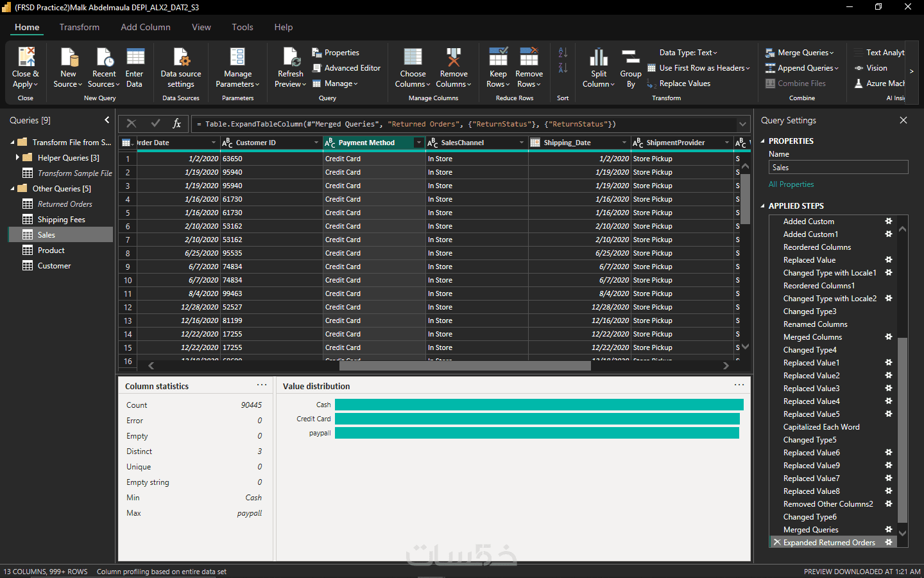Select the Returned Orders query

pos(65,204)
